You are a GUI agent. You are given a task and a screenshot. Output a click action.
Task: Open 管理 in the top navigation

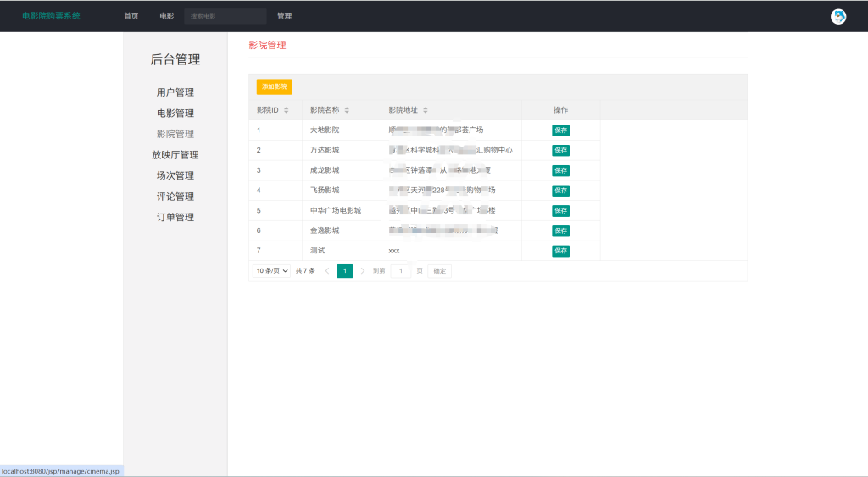tap(285, 16)
